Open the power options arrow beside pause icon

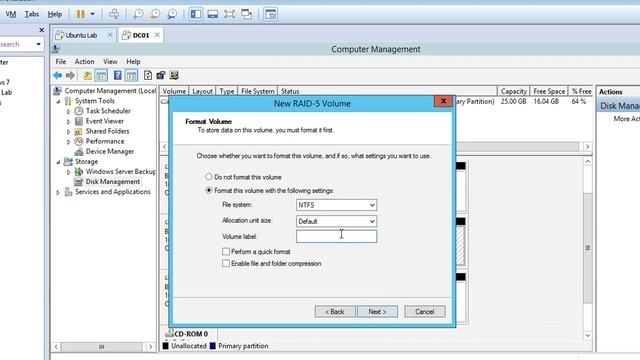(93, 14)
